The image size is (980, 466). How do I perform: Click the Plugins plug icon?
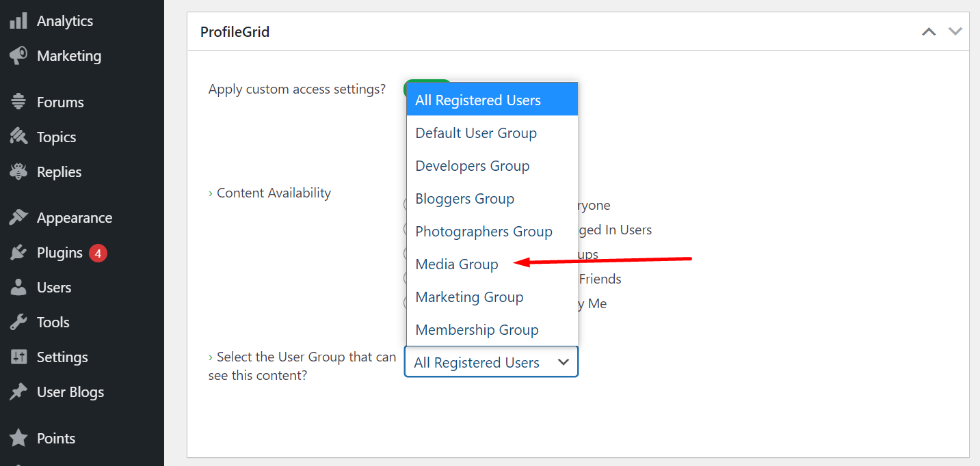point(18,253)
